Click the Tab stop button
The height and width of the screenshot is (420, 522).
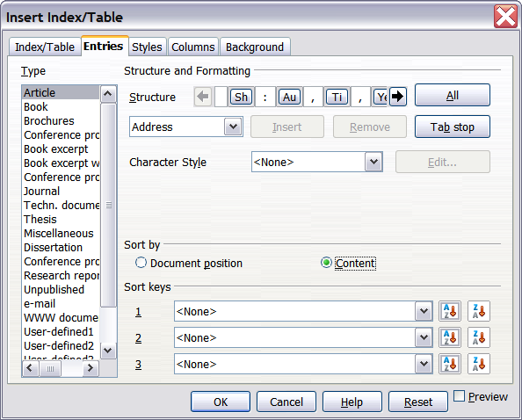(x=453, y=127)
